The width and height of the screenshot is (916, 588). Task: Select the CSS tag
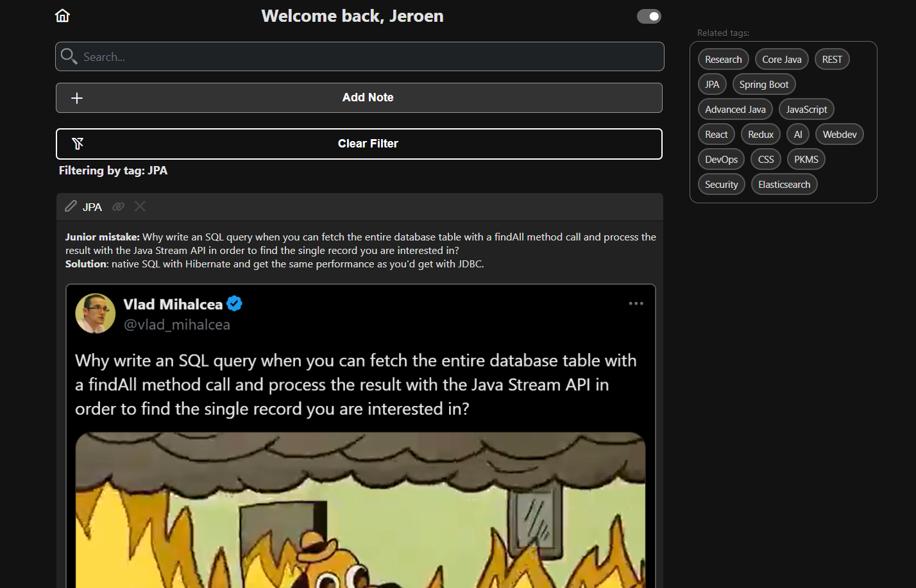766,159
